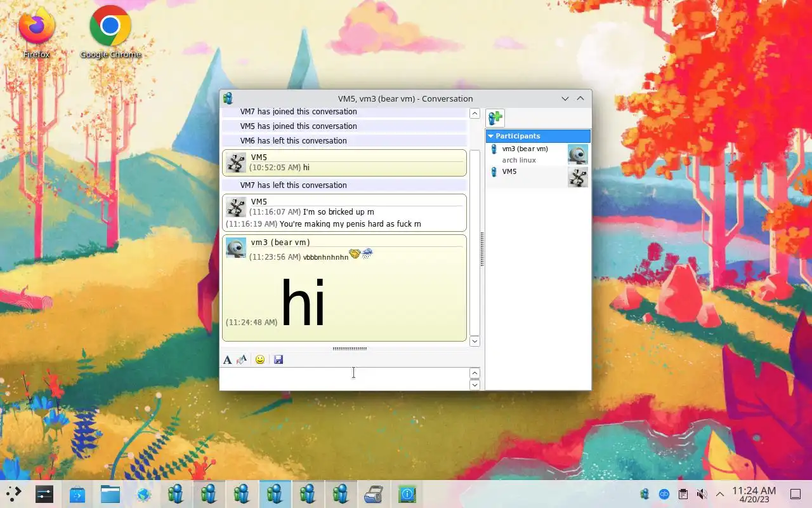Open the Google Chrome desktop shortcut
812x508 pixels.
[x=110, y=32]
